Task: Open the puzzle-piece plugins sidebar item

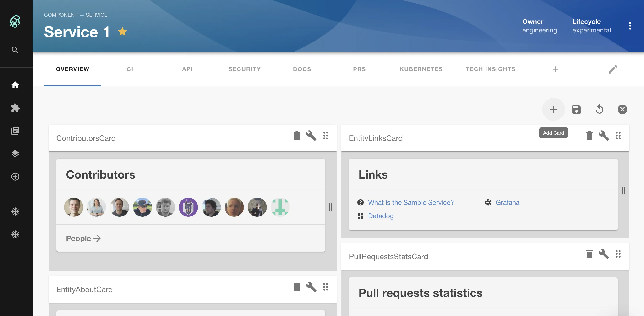Action: click(x=15, y=108)
